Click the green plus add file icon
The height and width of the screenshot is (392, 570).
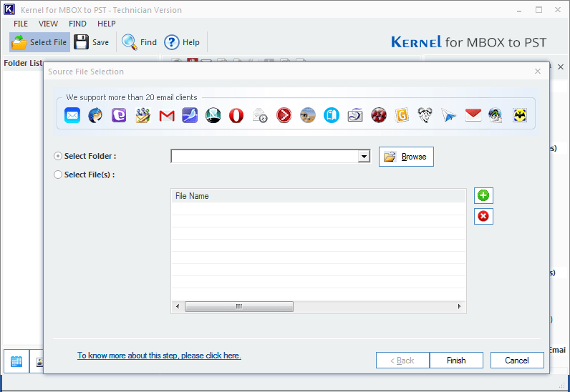(x=483, y=195)
